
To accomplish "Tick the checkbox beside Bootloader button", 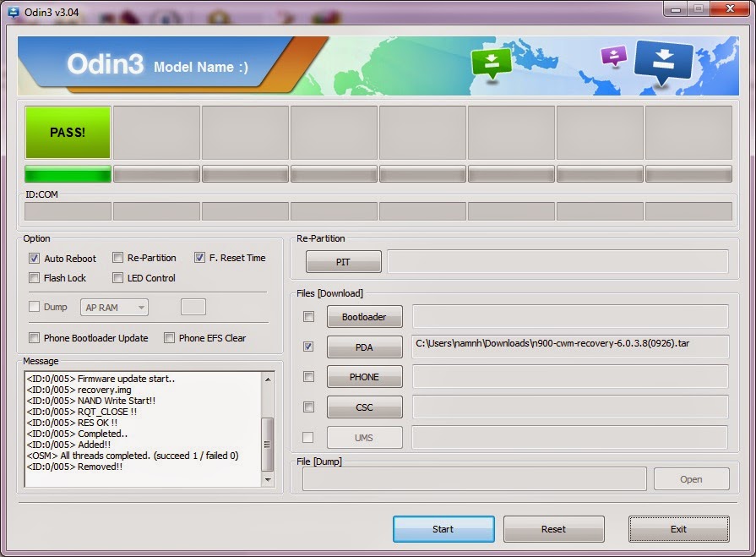I will [x=308, y=316].
